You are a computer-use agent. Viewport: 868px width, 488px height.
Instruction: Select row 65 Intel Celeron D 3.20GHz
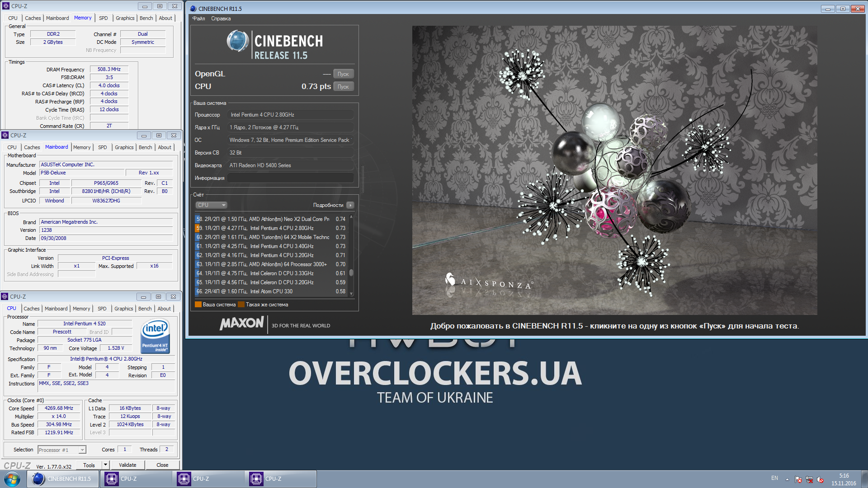click(271, 282)
